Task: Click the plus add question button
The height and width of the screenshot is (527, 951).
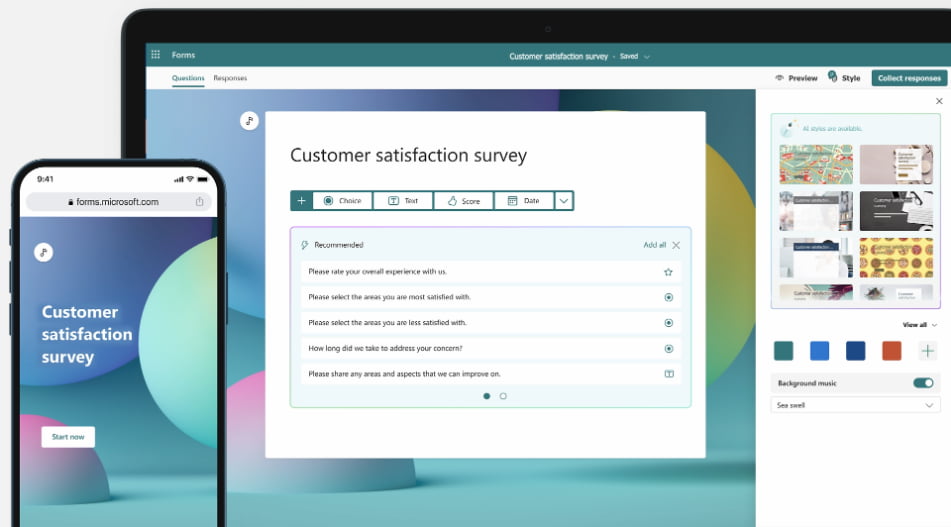Action: tap(301, 201)
